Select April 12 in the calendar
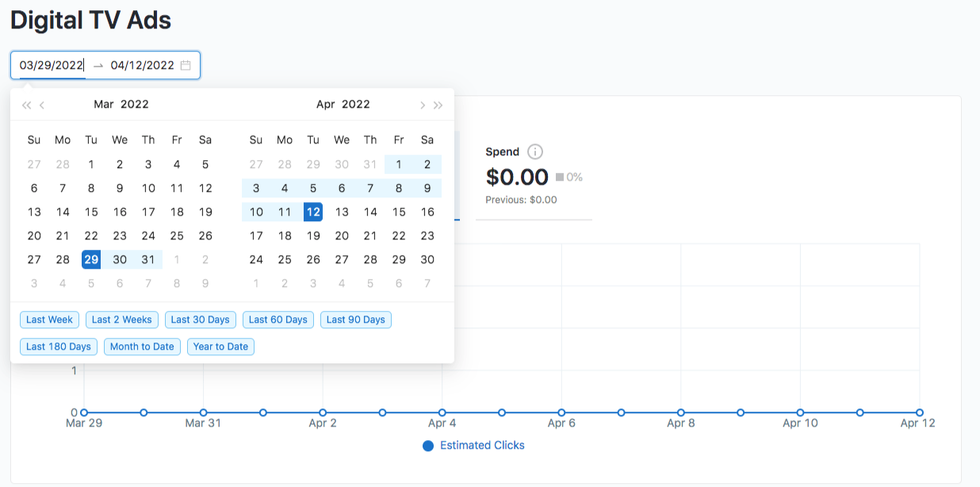The image size is (980, 487). [x=313, y=212]
